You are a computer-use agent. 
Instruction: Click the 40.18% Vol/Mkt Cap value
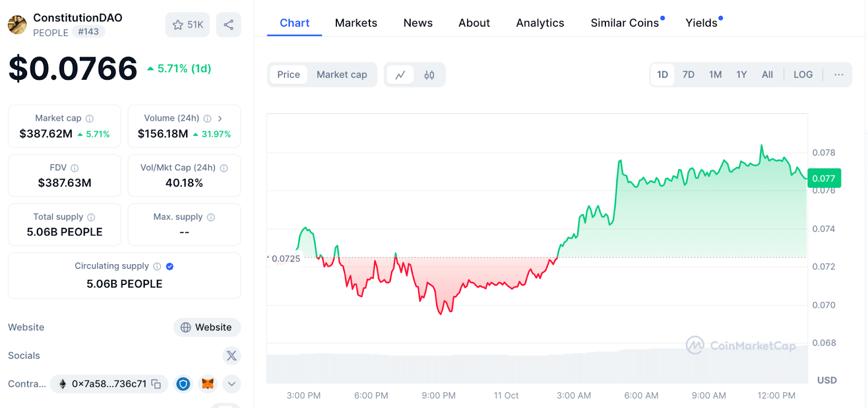(184, 183)
